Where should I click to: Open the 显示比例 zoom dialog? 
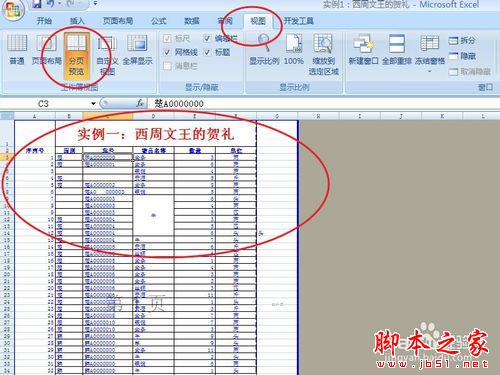click(264, 50)
